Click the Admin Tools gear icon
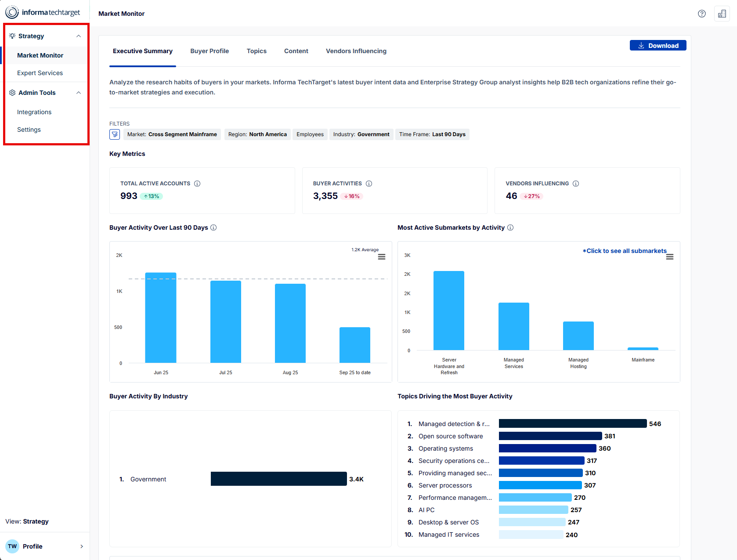The height and width of the screenshot is (560, 737). pyautogui.click(x=12, y=93)
